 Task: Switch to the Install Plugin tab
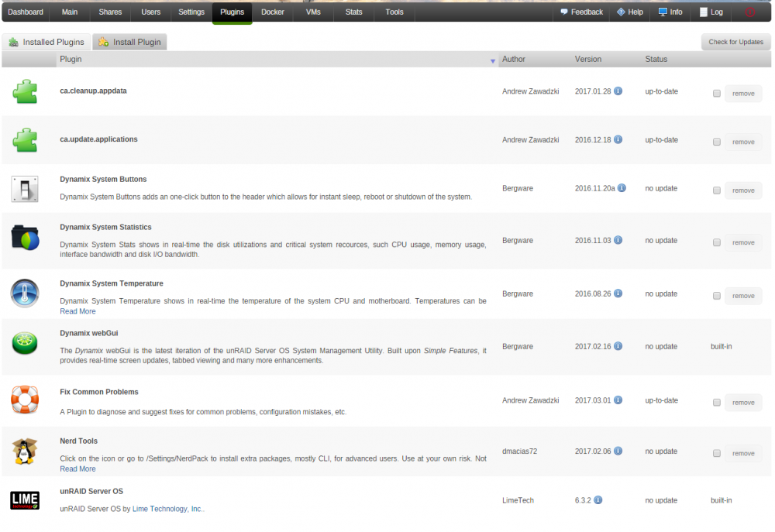click(x=130, y=42)
